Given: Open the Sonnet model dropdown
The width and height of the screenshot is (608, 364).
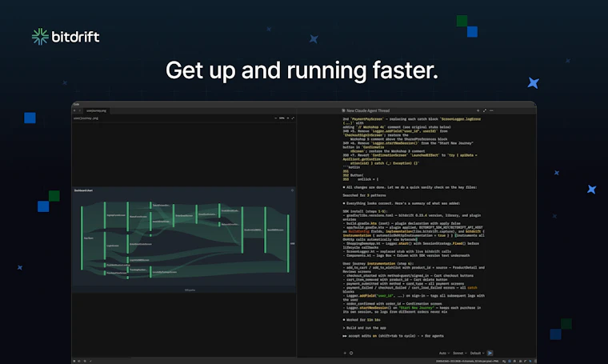Looking at the screenshot, I should click(460, 353).
